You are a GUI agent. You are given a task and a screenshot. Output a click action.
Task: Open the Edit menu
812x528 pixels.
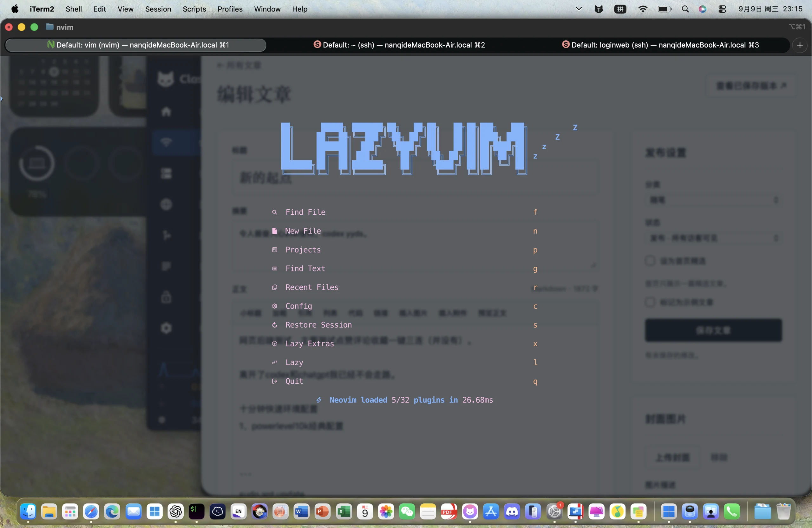(x=100, y=9)
